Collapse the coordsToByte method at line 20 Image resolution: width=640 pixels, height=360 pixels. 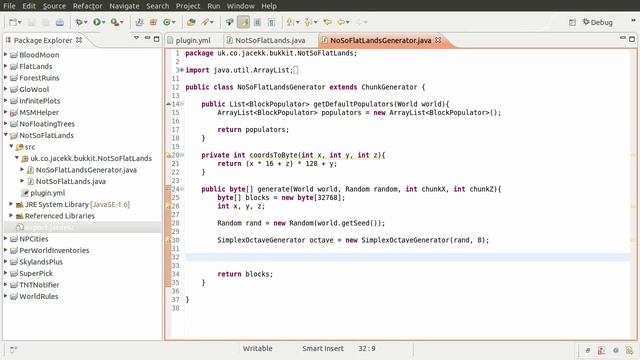182,155
